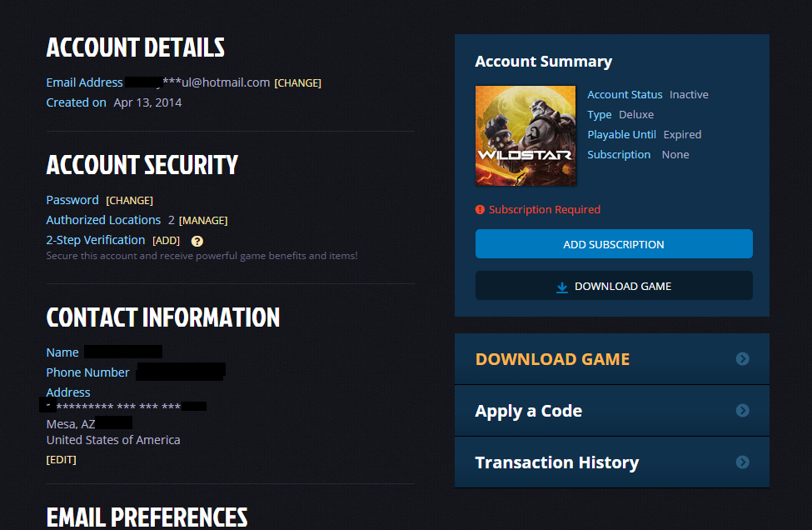The height and width of the screenshot is (530, 812).
Task: Click ADD for 2-Step Verification
Action: point(167,241)
